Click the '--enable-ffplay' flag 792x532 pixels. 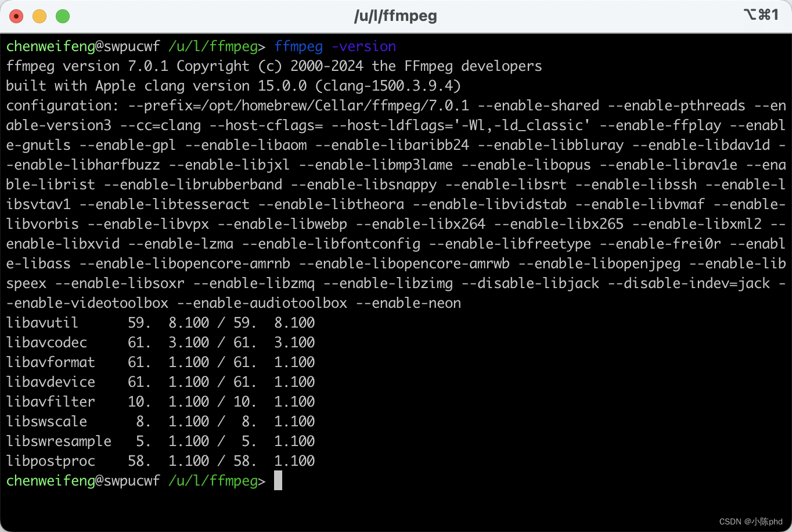(x=660, y=125)
